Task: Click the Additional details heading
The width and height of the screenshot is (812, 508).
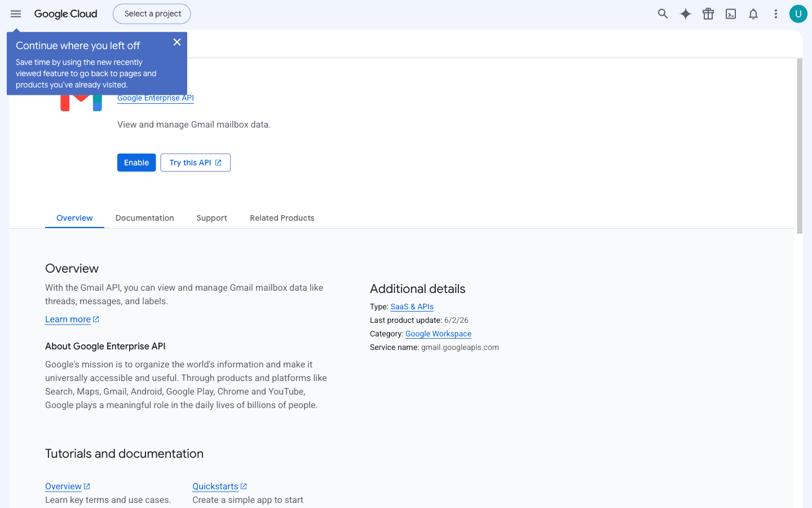Action: tap(418, 289)
